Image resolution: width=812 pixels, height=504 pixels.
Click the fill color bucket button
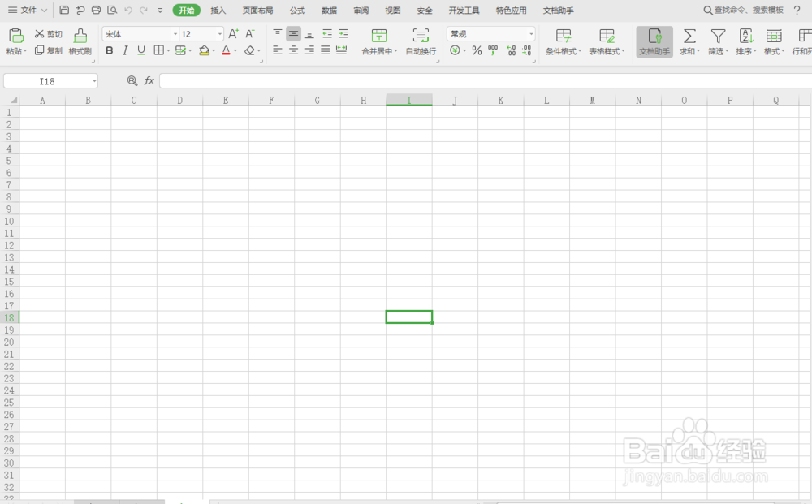pos(204,50)
